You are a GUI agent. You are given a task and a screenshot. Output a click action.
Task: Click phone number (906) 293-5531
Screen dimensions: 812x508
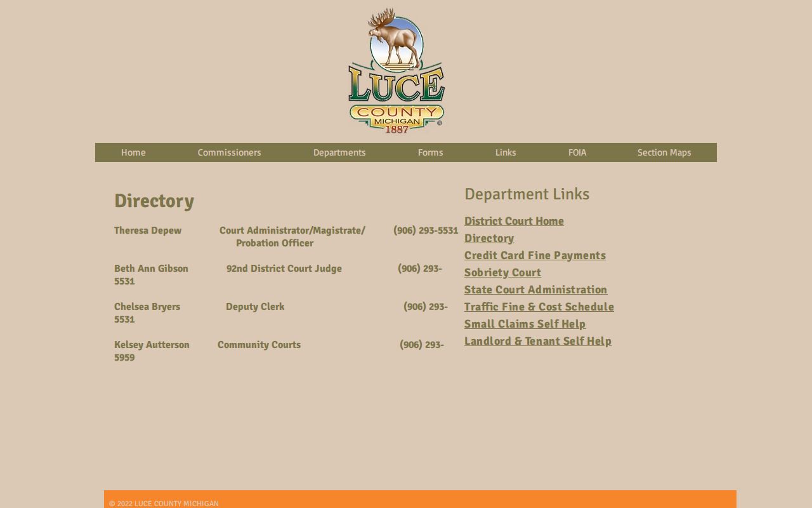click(426, 231)
